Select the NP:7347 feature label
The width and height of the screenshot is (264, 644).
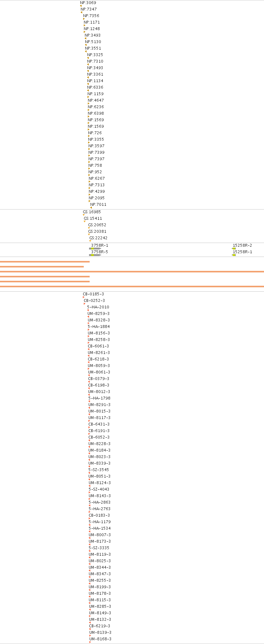tap(89, 9)
